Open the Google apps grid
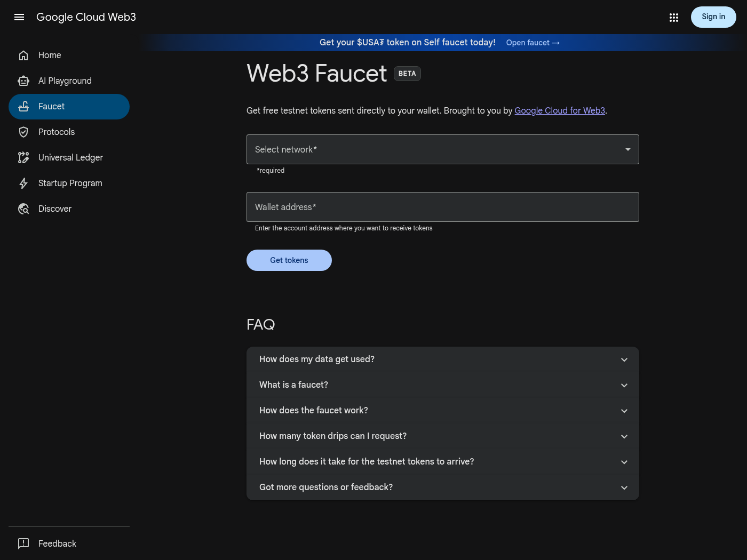Viewport: 747px width, 560px height. pyautogui.click(x=674, y=18)
